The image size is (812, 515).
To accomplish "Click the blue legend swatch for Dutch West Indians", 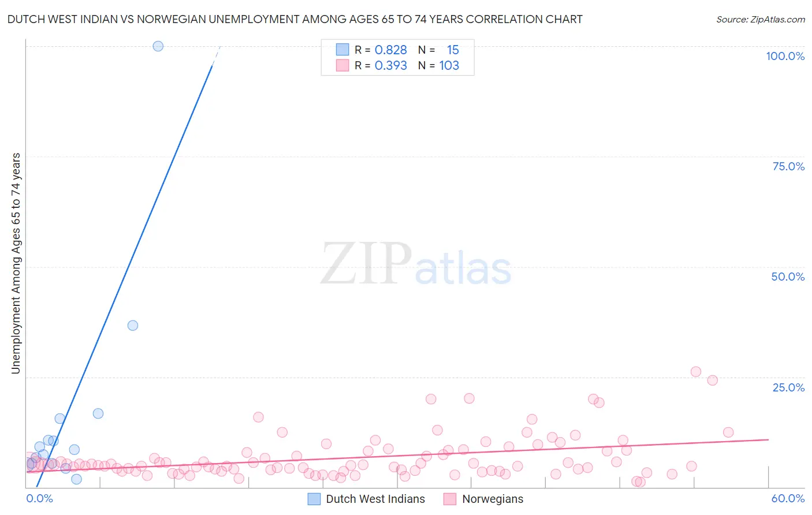I will 314,499.
